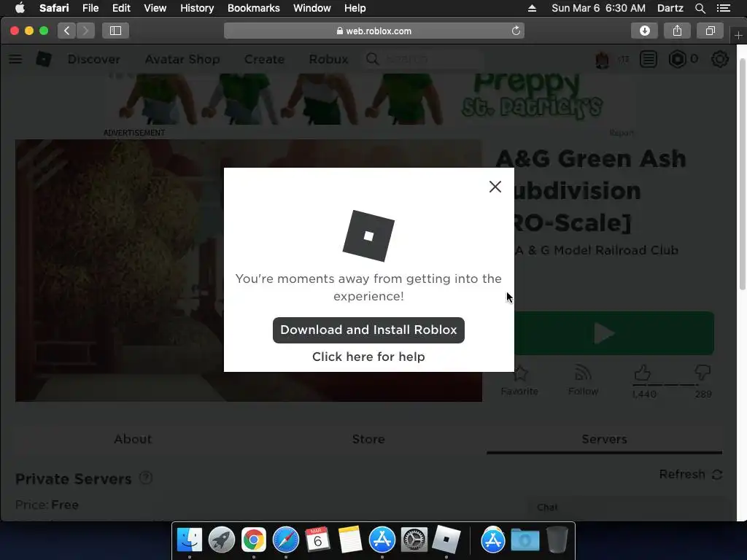Go forward in Safari

[x=85, y=31]
